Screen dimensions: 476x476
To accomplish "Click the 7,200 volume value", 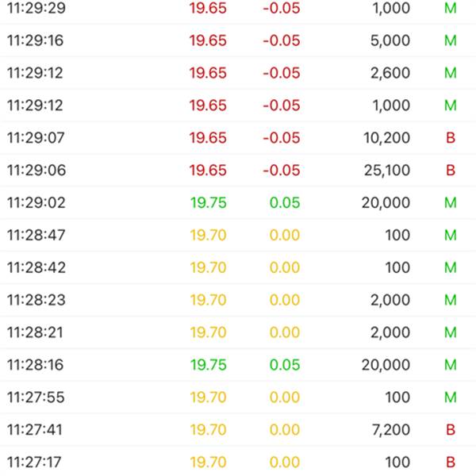I will [x=390, y=430].
